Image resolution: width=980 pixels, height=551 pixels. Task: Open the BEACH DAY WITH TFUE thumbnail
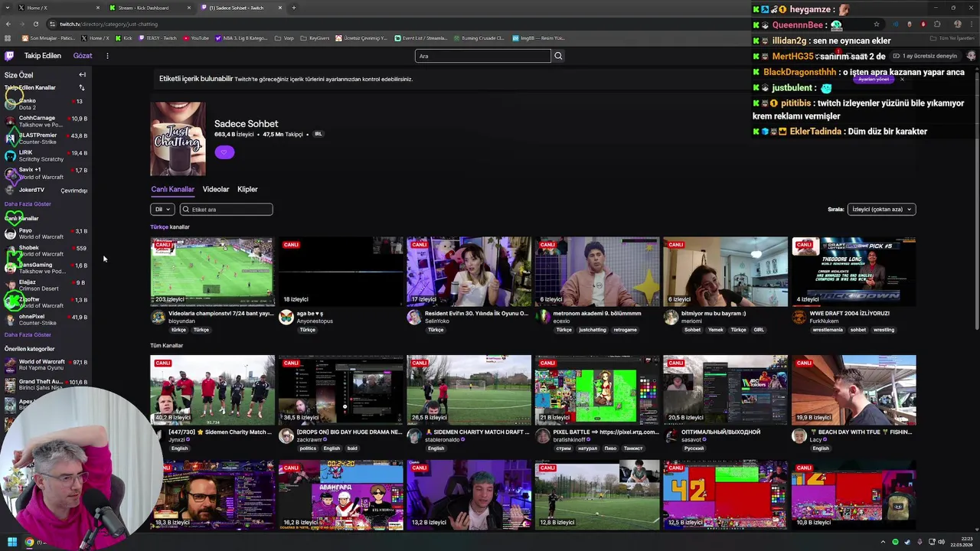pyautogui.click(x=854, y=390)
